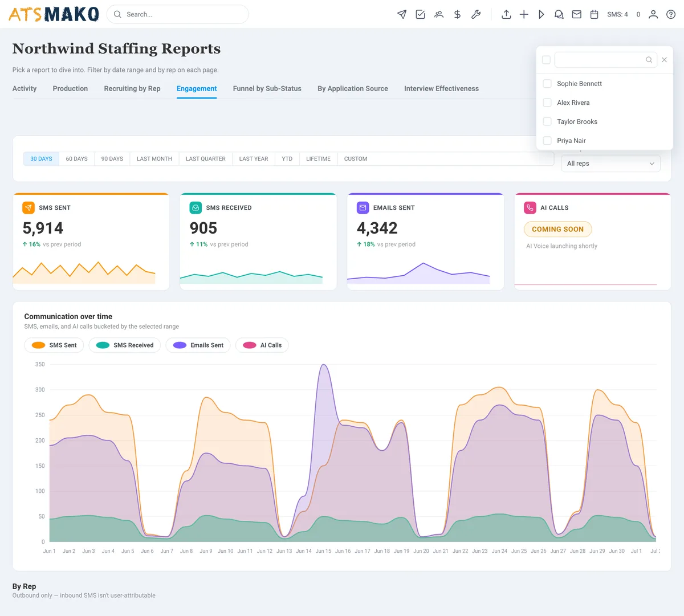Select the 30 DAYS range
Viewport: 684px width, 616px height.
coord(41,159)
